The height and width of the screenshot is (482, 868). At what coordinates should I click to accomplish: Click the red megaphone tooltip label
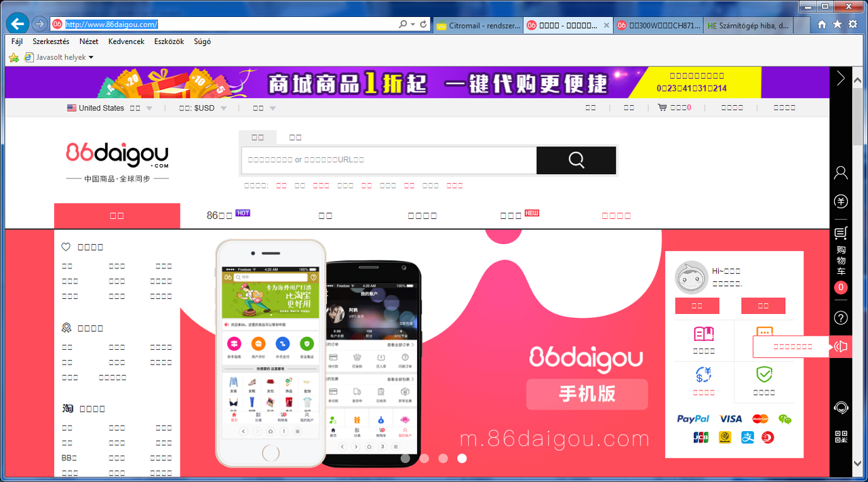tap(793, 346)
